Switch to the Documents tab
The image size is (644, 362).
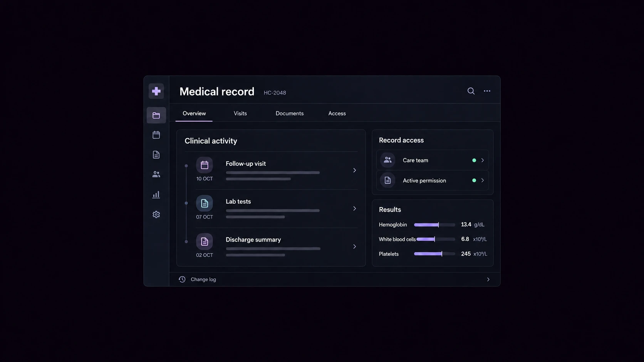(x=290, y=113)
